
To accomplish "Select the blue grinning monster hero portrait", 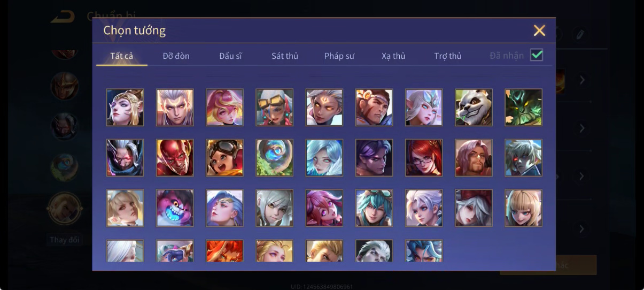I will click(x=175, y=208).
